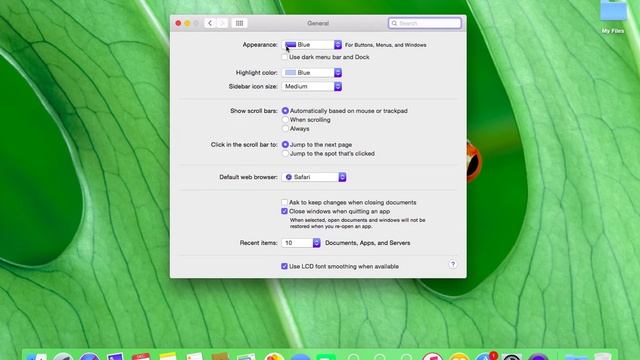The width and height of the screenshot is (640, 360).
Task: Click the 'Default web browser:' label
Action: tap(248, 177)
